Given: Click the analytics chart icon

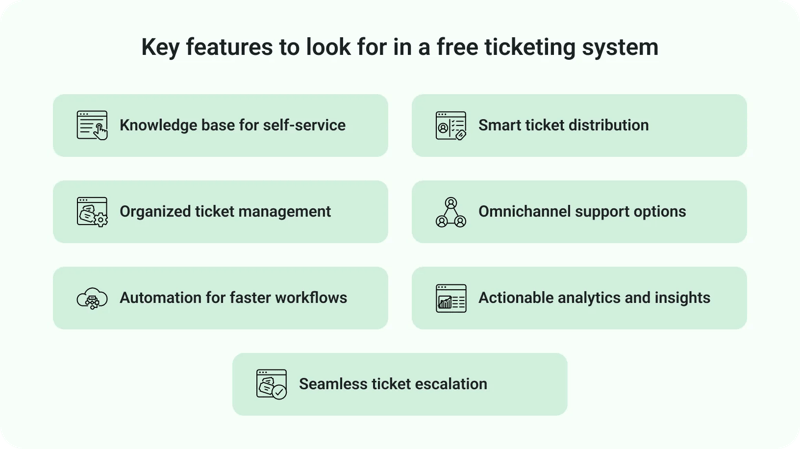Looking at the screenshot, I should [x=451, y=298].
